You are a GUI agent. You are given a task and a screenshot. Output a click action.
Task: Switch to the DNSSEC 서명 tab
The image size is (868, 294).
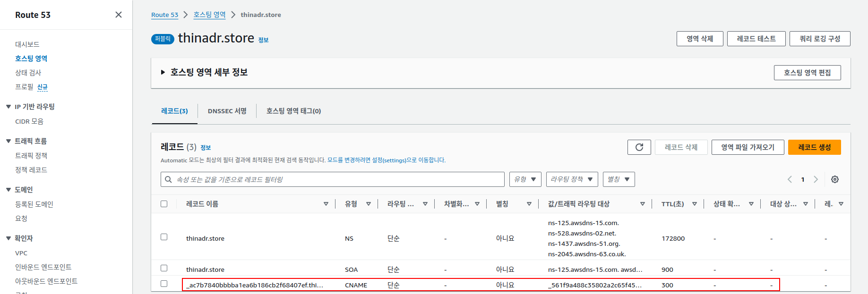click(227, 111)
